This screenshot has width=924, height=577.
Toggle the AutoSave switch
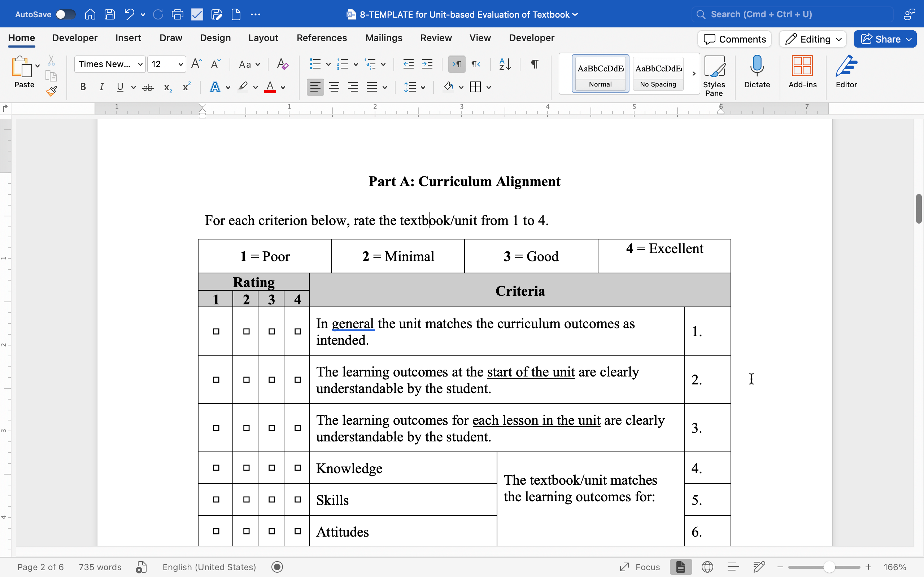(x=65, y=14)
